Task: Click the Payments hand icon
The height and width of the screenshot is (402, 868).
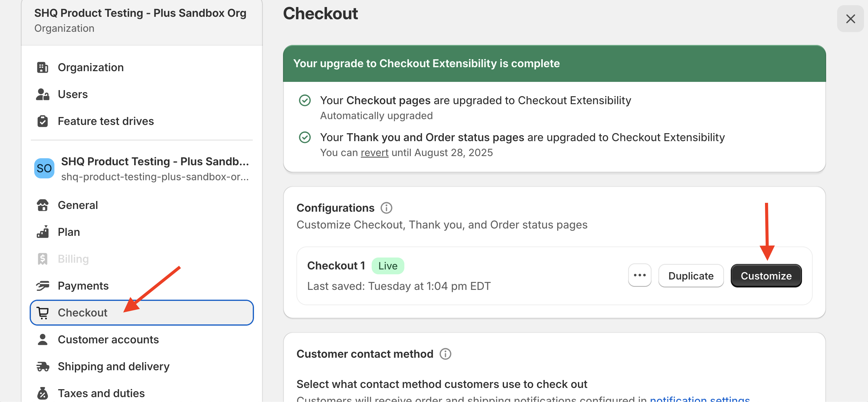Action: click(42, 286)
